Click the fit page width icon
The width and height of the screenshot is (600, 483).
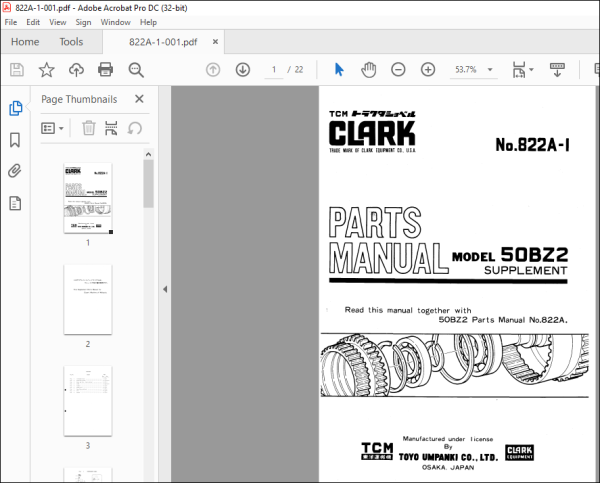coord(519,70)
